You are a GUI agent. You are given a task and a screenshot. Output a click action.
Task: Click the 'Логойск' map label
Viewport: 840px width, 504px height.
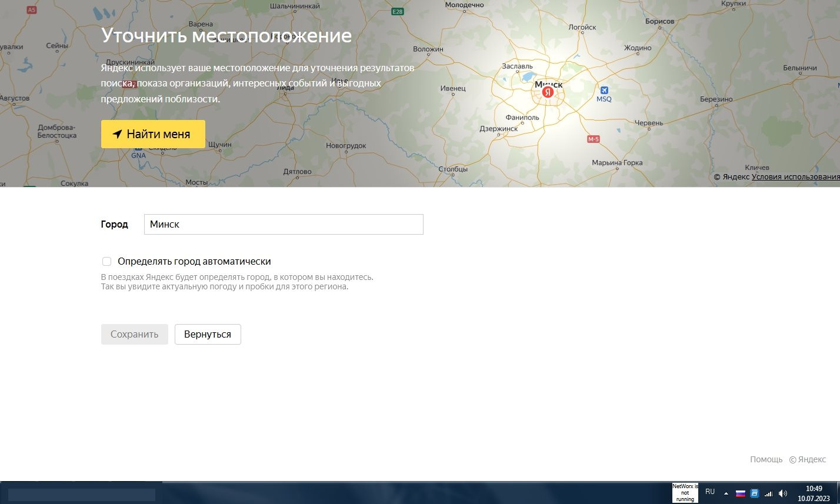[x=582, y=27]
